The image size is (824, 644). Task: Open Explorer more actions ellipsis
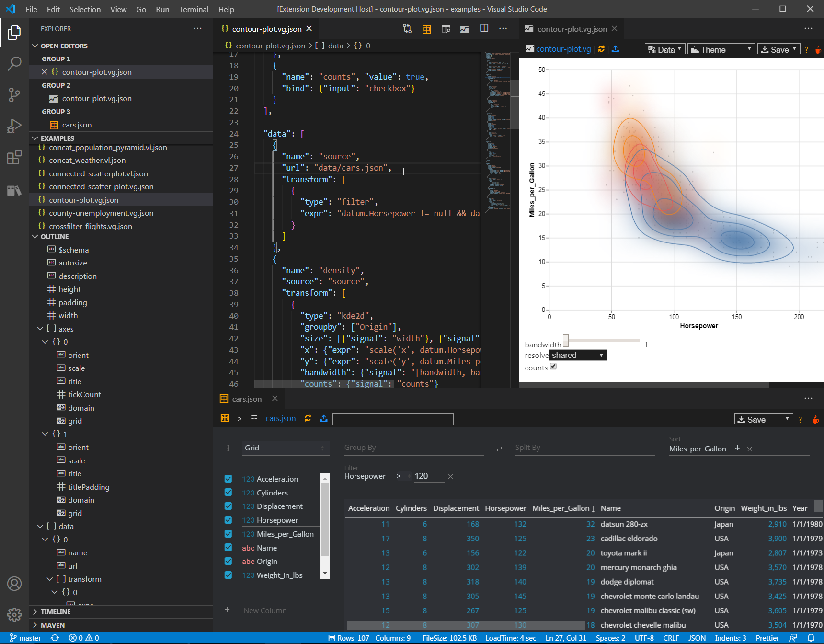197,29
